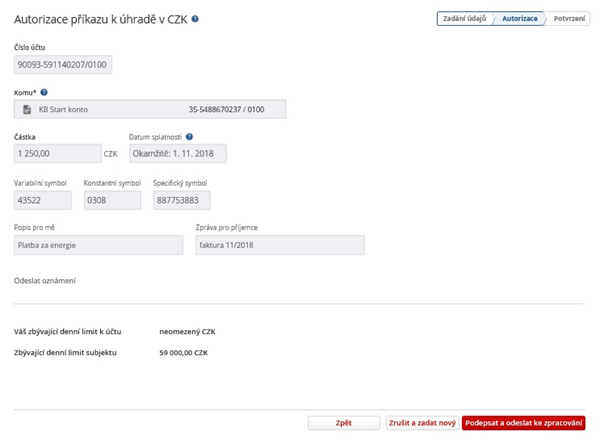Click Konstantní symbol field 0308

point(112,200)
